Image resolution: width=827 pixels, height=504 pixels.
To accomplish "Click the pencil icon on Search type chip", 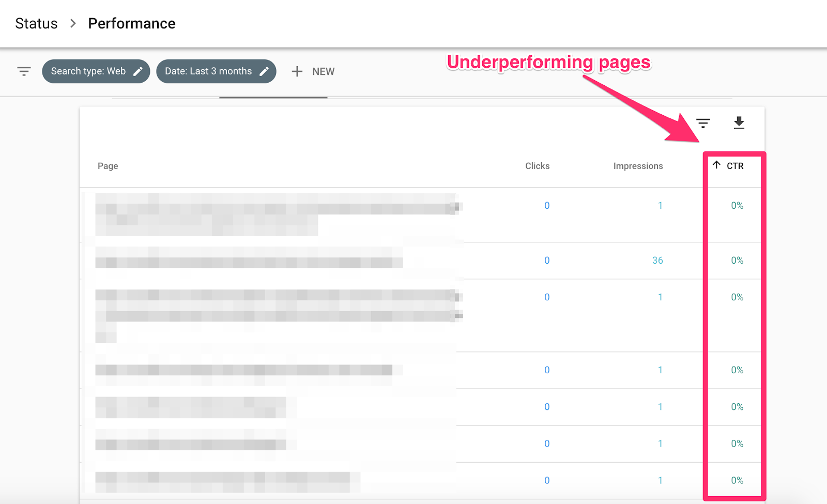I will [138, 71].
